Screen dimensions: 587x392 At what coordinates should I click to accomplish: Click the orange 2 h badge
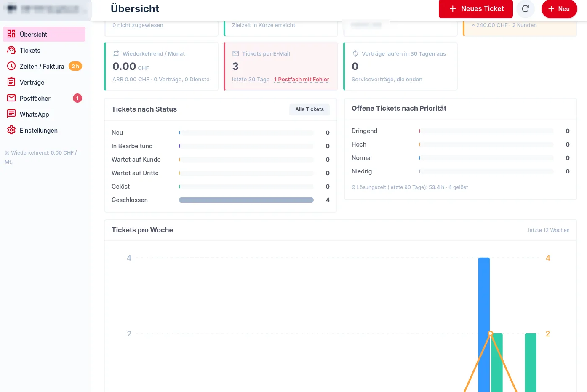click(x=75, y=66)
